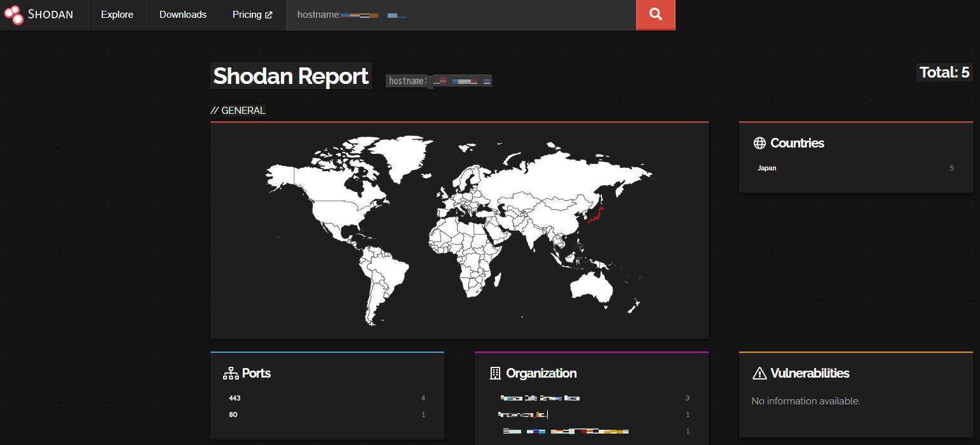
Task: Select port 443 in the Ports list
Action: [x=235, y=398]
